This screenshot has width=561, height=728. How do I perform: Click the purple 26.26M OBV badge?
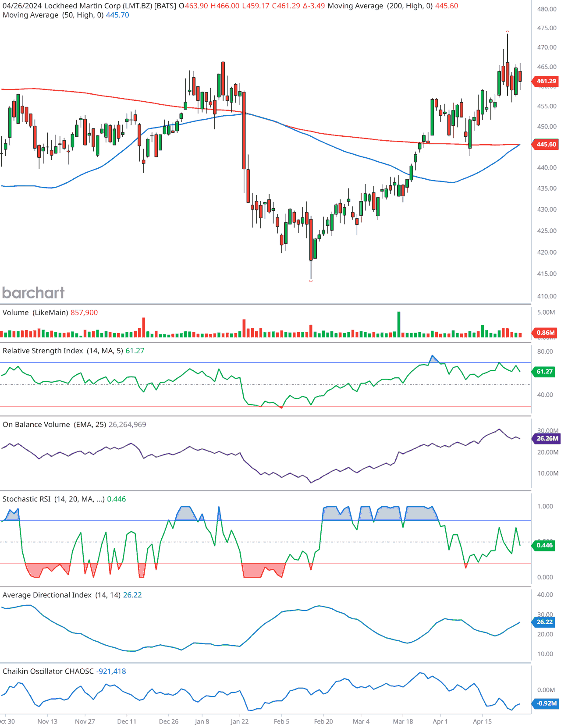pos(547,438)
